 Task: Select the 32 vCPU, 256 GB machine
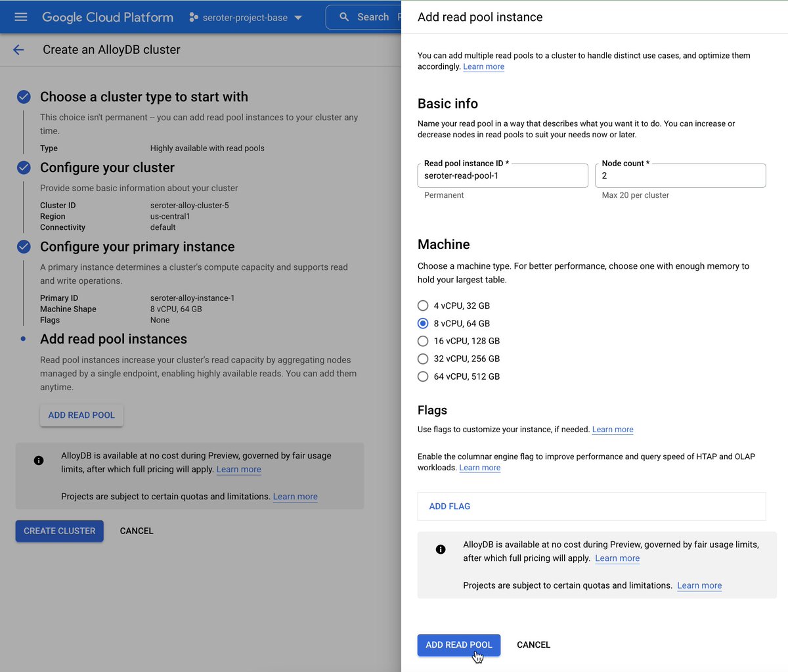[423, 359]
